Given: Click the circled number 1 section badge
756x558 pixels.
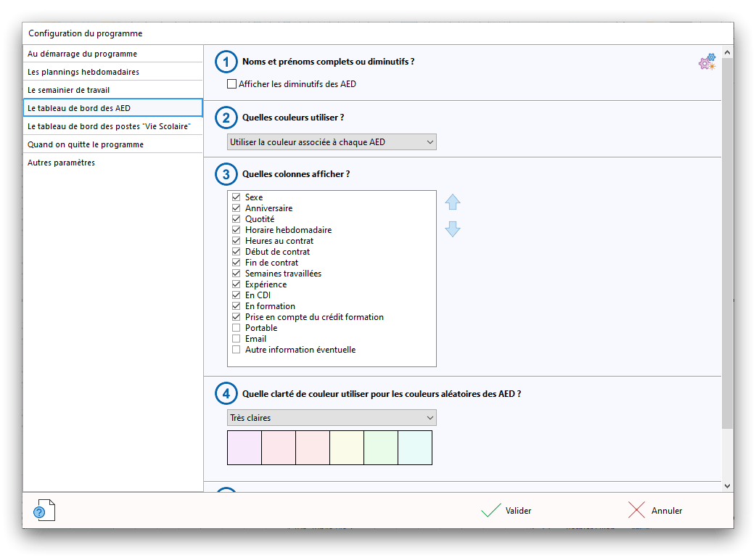Looking at the screenshot, I should 226,62.
